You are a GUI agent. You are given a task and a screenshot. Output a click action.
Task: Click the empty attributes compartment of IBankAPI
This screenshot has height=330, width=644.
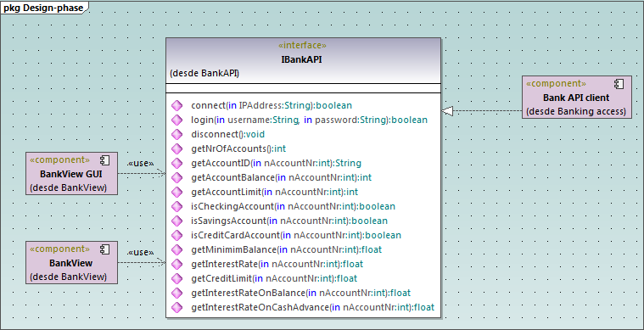click(x=303, y=88)
